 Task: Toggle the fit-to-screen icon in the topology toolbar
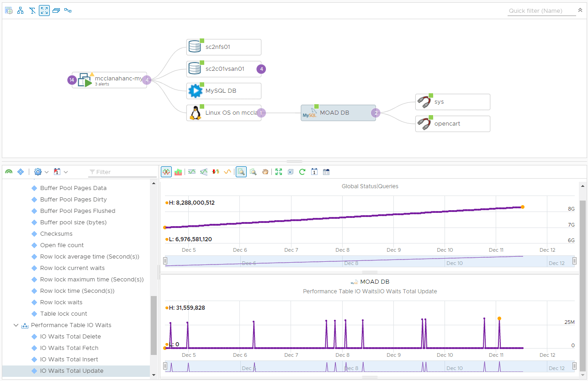click(44, 10)
